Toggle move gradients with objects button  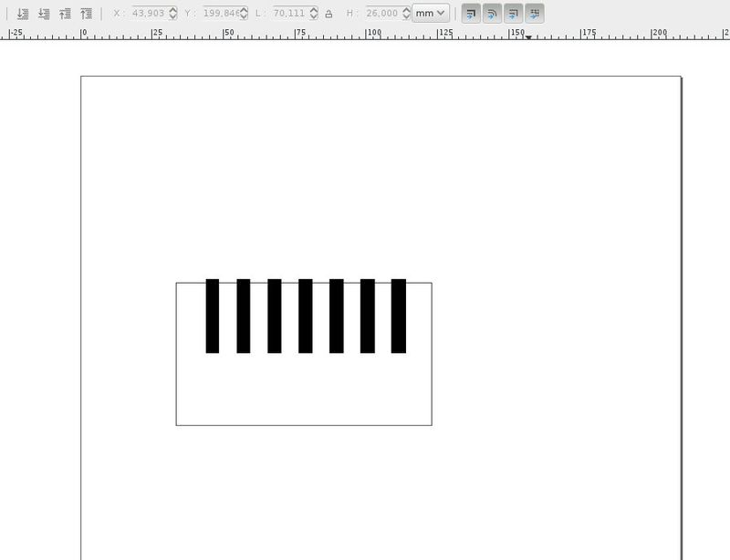point(513,14)
